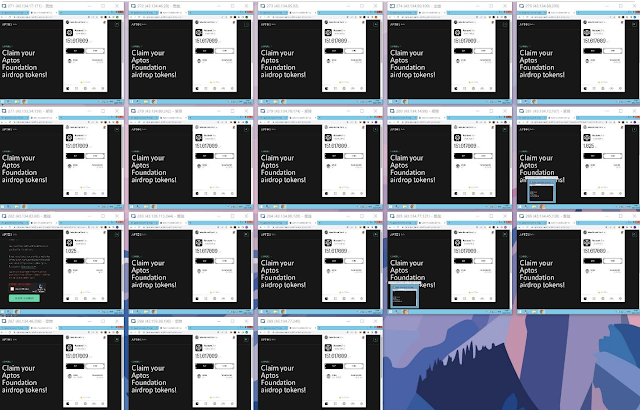Click white outlined wallet button in window 280
Screen dimensions: 640x410
pyautogui.click(x=483, y=156)
